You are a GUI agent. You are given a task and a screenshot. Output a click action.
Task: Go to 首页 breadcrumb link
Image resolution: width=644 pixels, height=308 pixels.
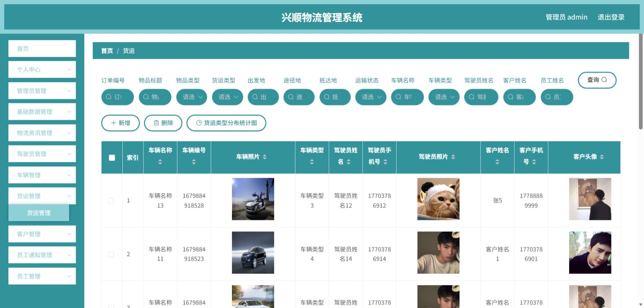[x=107, y=51]
